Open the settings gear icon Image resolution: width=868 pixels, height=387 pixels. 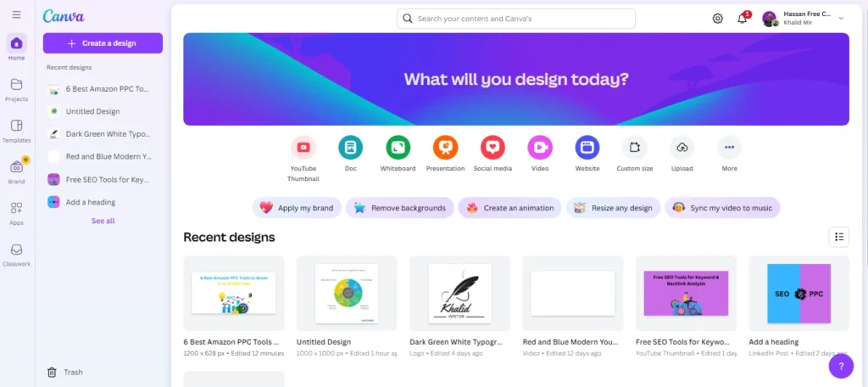(x=717, y=19)
